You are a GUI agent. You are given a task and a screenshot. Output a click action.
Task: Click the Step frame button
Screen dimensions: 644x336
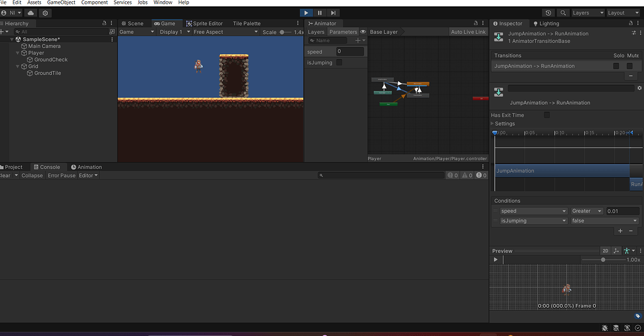(x=333, y=13)
